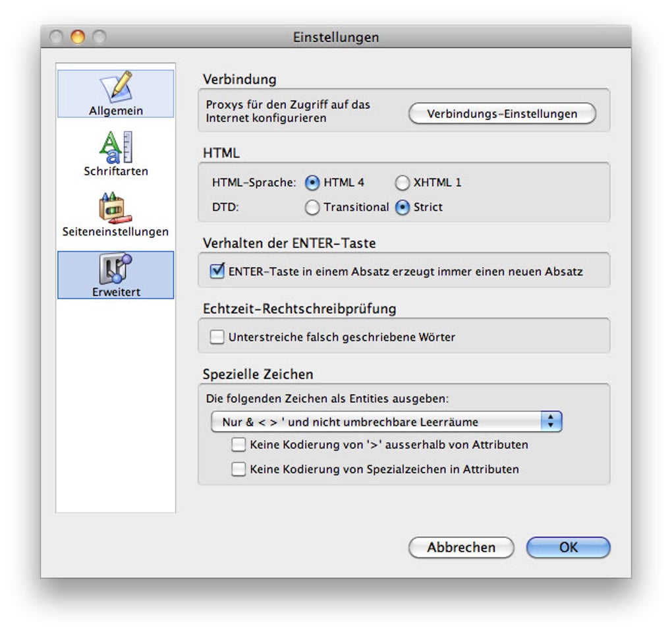Click the 'HTML-Sprache:' label
This screenshot has width=672, height=634.
pos(254,183)
